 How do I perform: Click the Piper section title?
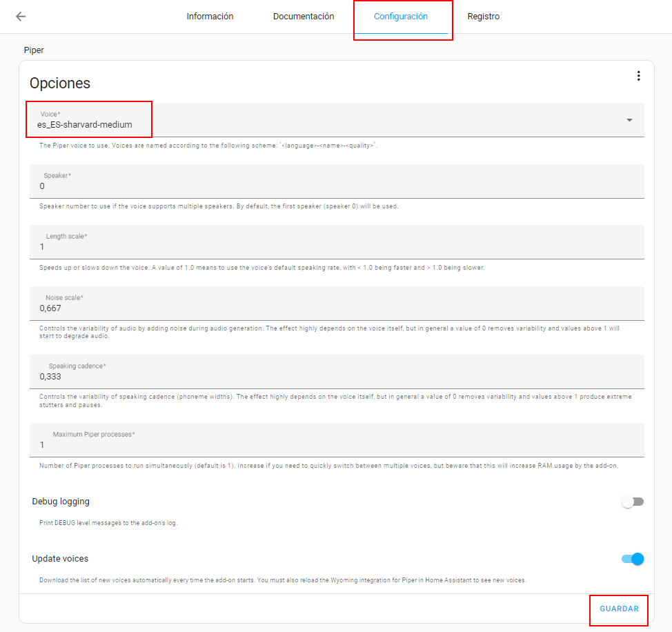point(34,50)
